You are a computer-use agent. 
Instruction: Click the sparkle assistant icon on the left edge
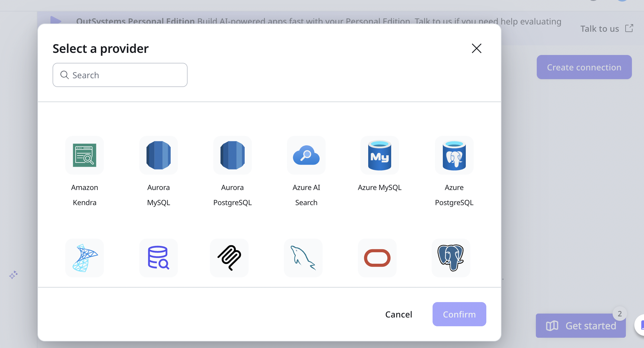13,275
